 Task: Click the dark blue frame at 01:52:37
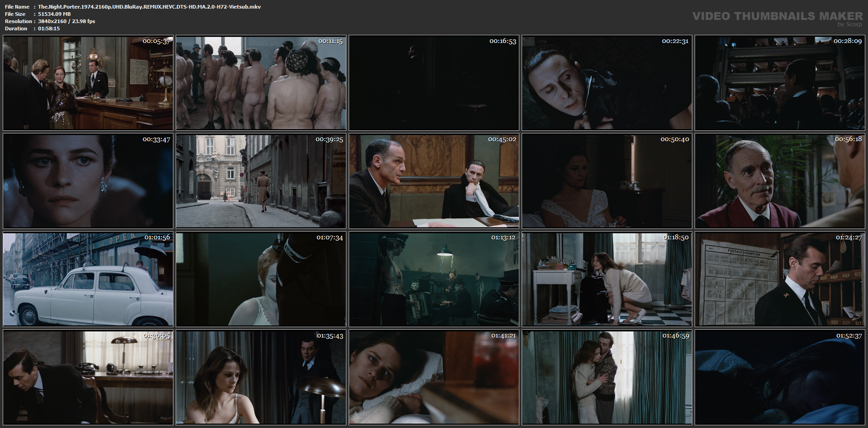tap(780, 377)
